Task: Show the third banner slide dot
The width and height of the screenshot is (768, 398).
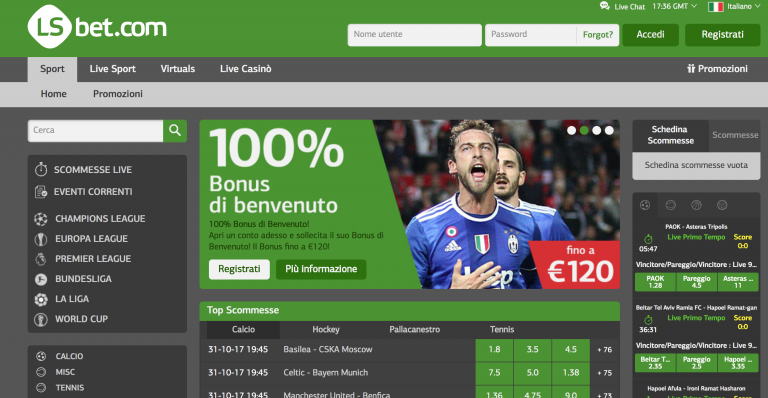Action: (x=597, y=130)
